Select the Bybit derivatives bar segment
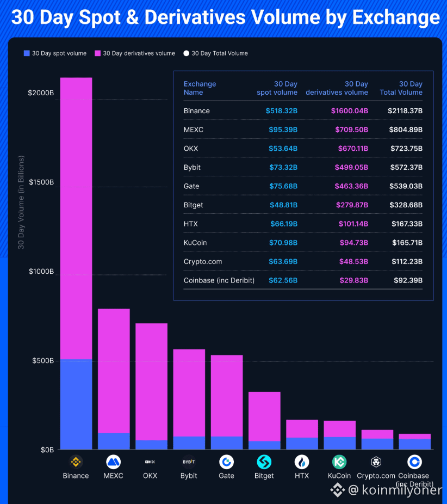 click(x=189, y=393)
